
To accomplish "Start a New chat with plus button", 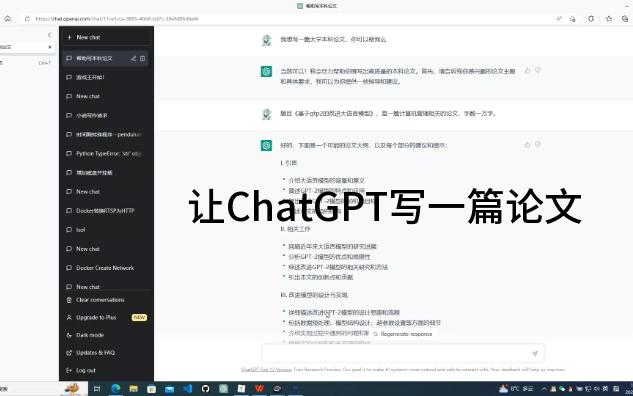I will click(107, 37).
